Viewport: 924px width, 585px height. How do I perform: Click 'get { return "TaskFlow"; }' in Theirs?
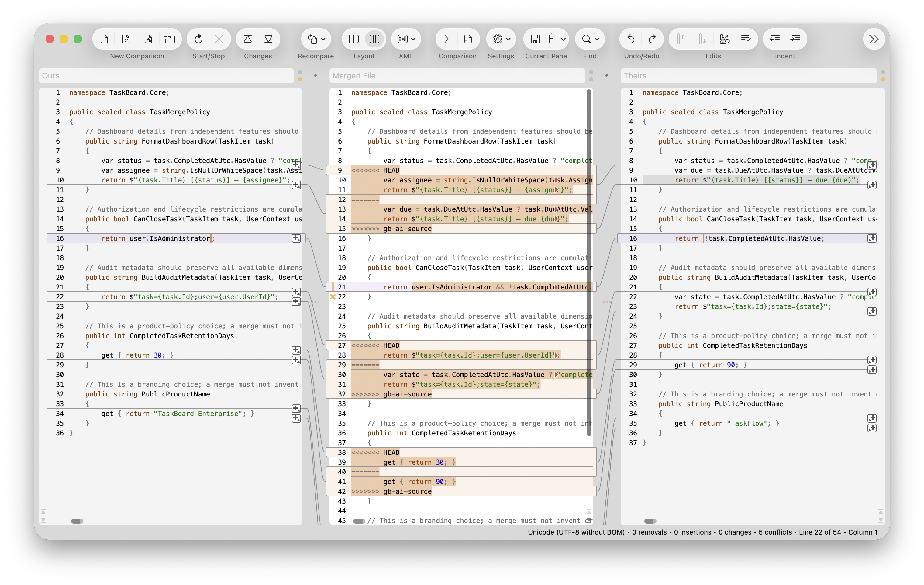[x=727, y=423]
